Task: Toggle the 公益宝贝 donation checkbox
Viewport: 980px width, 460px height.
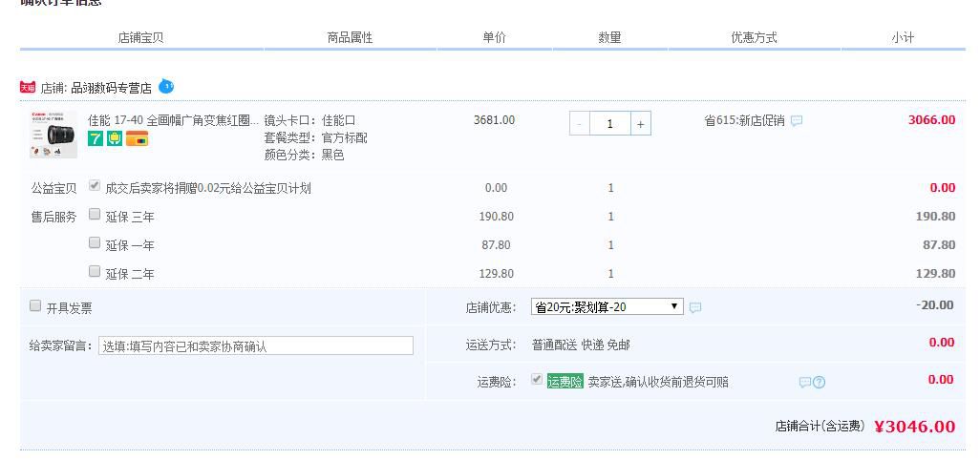Action: [x=95, y=185]
